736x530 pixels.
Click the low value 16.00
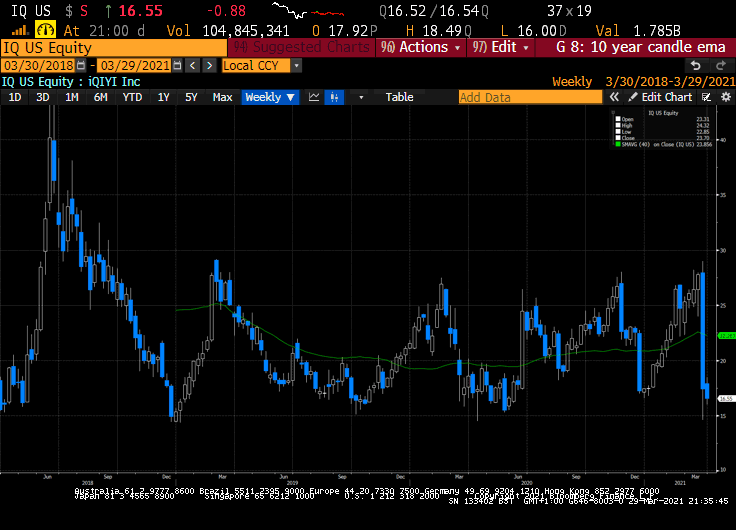537,31
